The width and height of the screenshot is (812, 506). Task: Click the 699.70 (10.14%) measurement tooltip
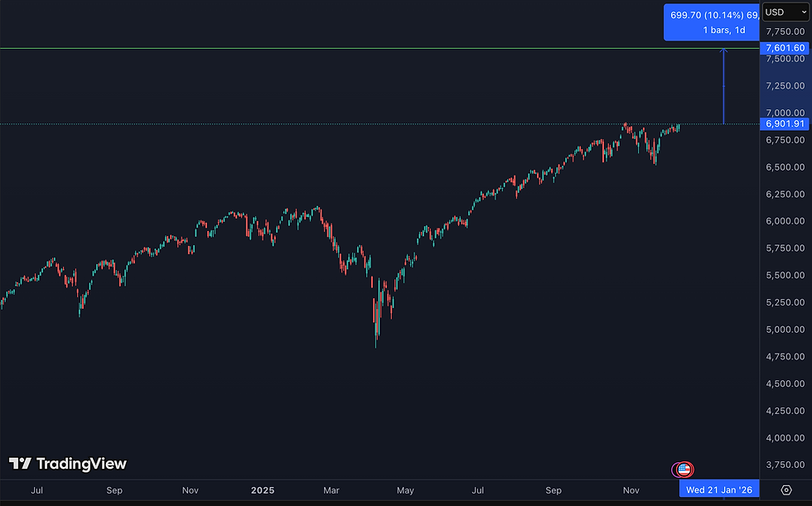(712, 22)
